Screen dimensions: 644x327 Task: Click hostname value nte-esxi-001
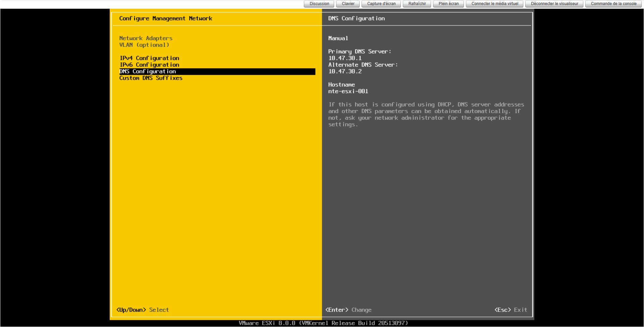click(348, 91)
